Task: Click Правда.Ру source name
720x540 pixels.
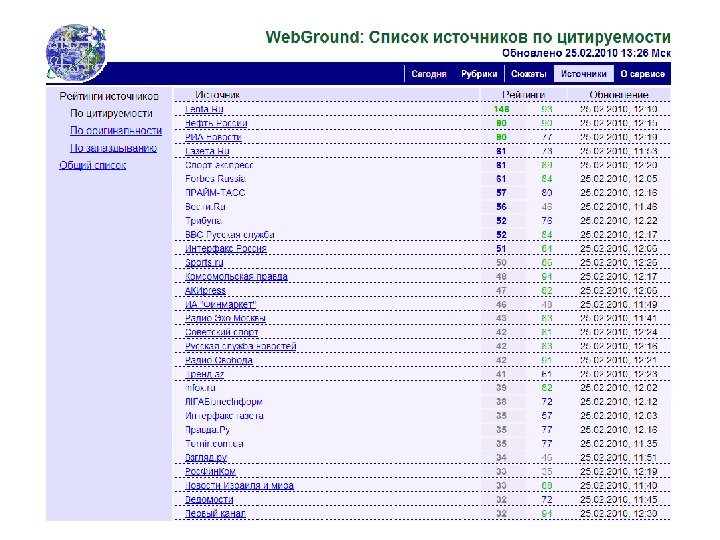Action: click(208, 430)
